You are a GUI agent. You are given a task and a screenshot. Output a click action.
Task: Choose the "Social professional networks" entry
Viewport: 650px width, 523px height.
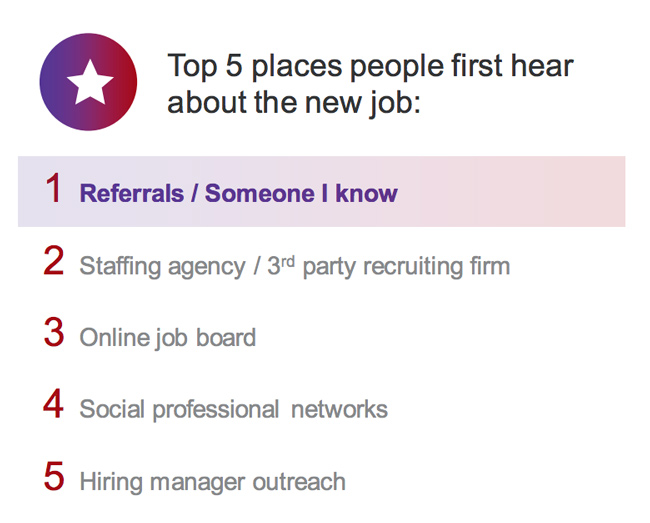click(233, 409)
